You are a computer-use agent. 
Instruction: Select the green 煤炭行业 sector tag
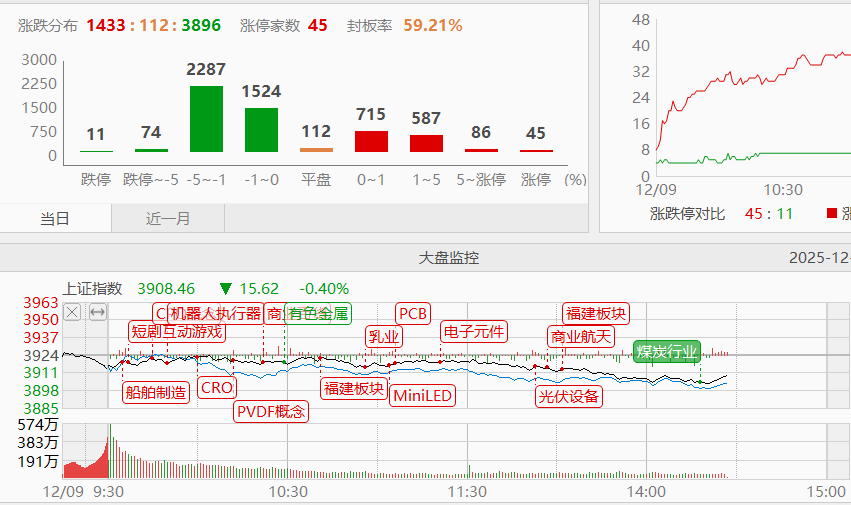[667, 352]
